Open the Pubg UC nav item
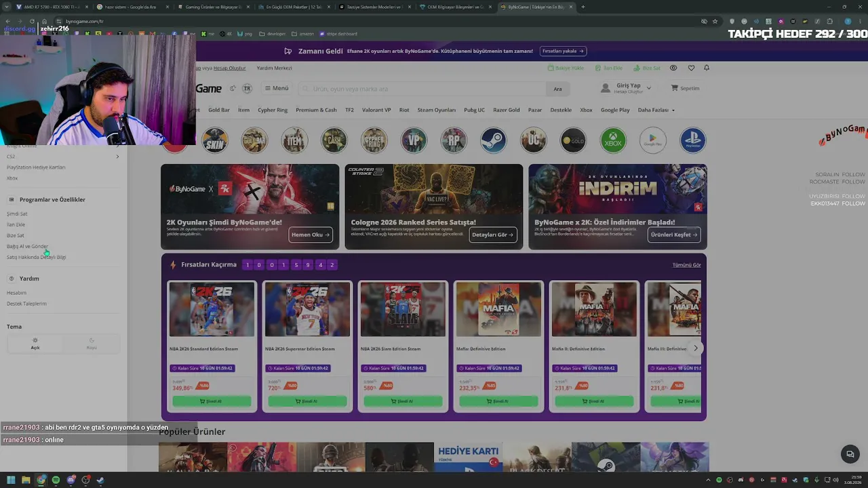 (x=475, y=110)
